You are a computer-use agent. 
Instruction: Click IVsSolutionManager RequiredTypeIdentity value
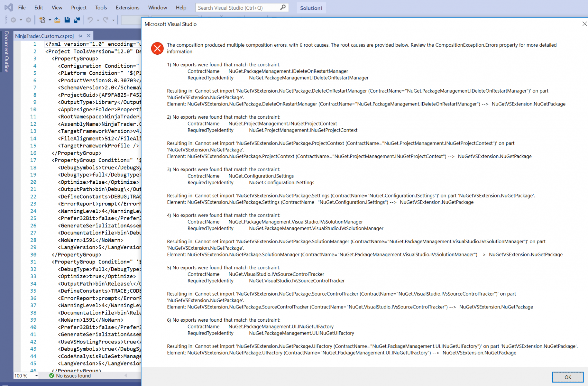tap(316, 228)
